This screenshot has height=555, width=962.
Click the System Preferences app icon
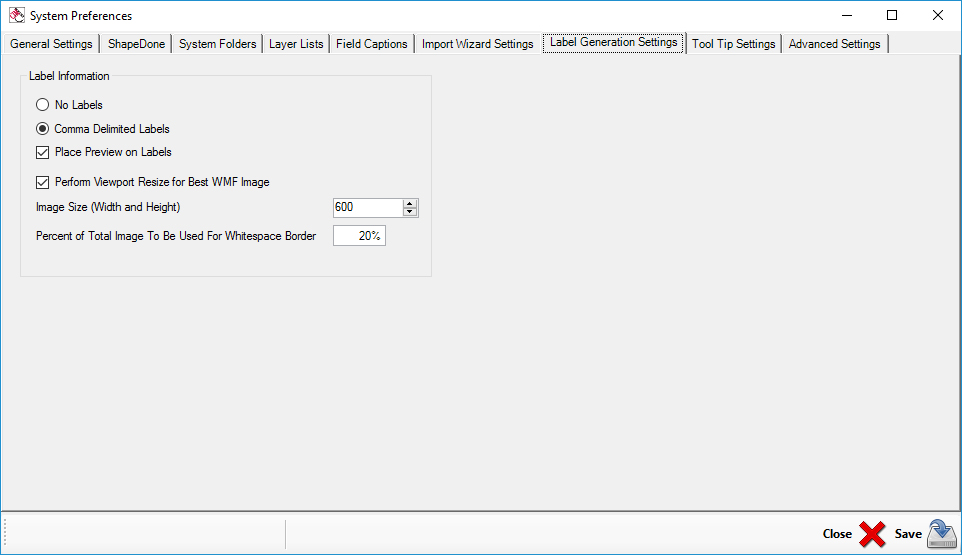tap(17, 15)
